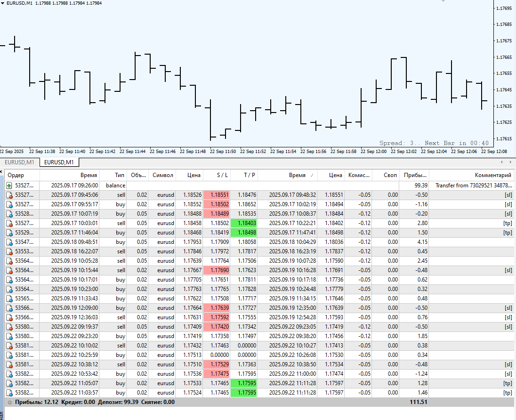
Task: Click the order icon of the buy opened 2025.09.19 10:17:01
Action: [9, 280]
